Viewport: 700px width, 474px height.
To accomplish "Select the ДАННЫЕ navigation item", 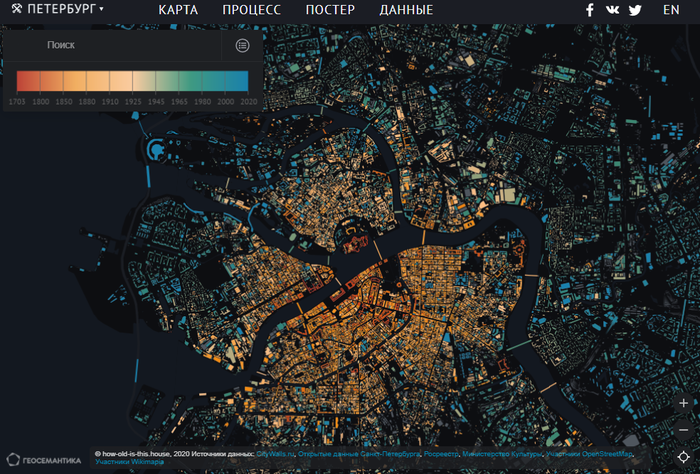I will coord(406,10).
